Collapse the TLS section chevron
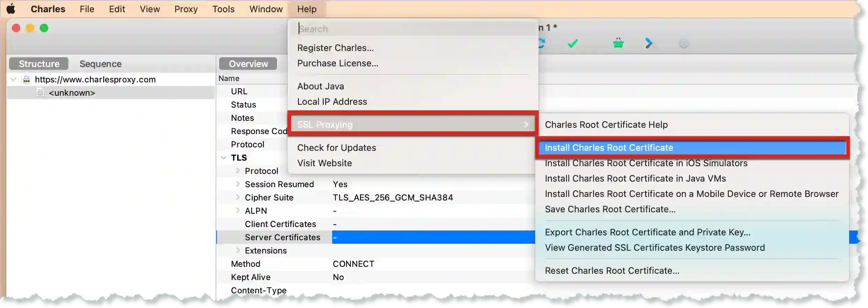 (223, 158)
